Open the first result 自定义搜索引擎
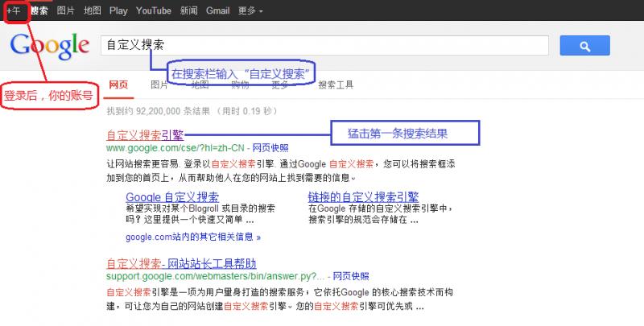644x326 pixels. 144,135
